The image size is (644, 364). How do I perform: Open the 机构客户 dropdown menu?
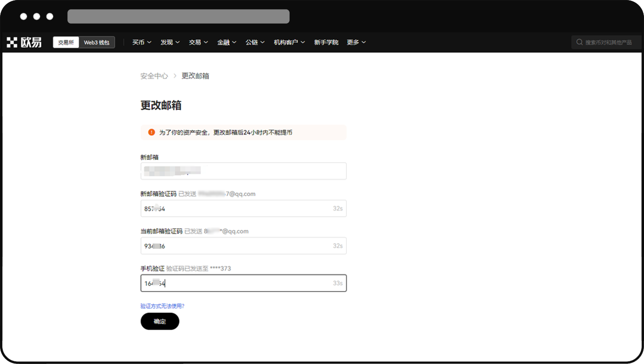[x=289, y=42]
